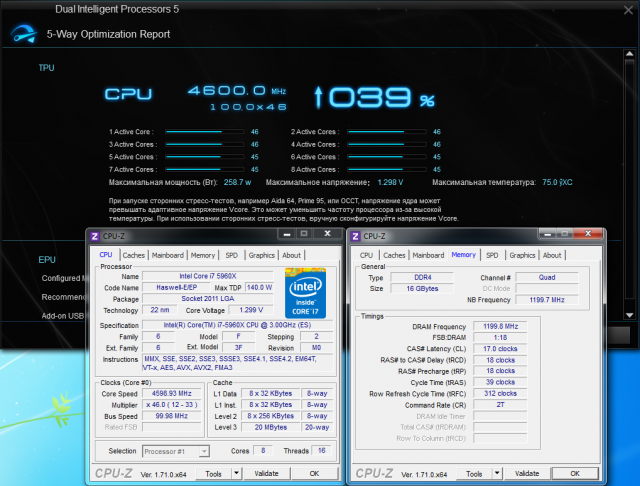
Task: Open Mainboard tab in left CPU-Z window
Action: point(168,255)
